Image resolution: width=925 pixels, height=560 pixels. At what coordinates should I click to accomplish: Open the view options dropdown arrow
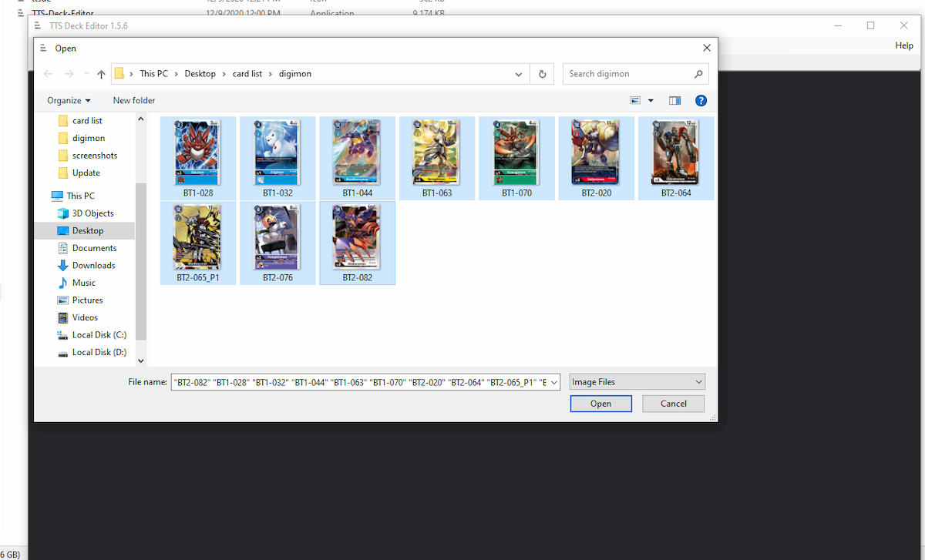pos(651,100)
